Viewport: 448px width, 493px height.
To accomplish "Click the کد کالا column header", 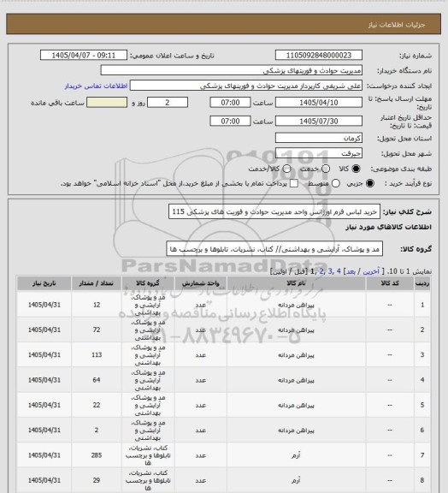I will [x=390, y=283].
